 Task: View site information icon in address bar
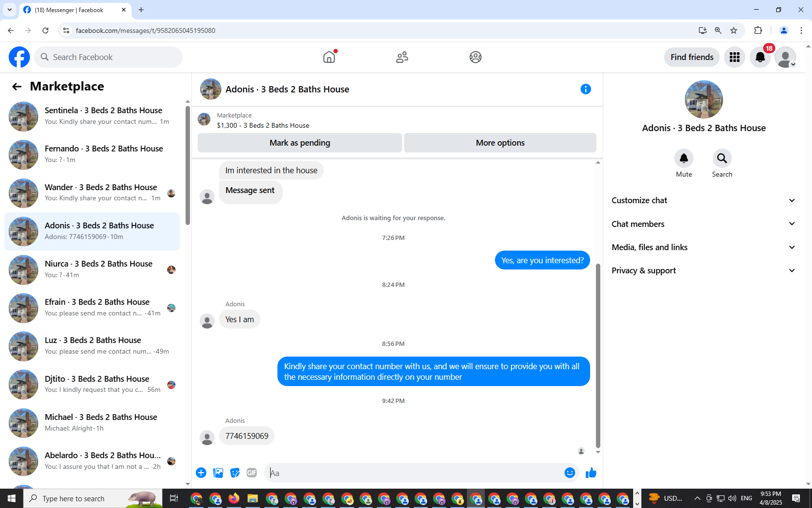pyautogui.click(x=66, y=30)
